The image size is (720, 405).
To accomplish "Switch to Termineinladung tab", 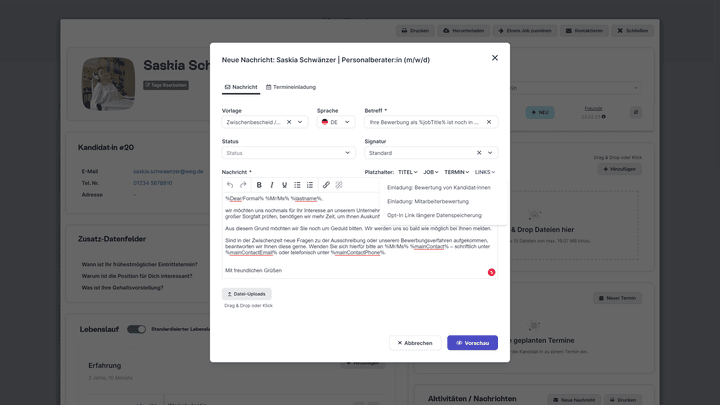I will point(291,87).
